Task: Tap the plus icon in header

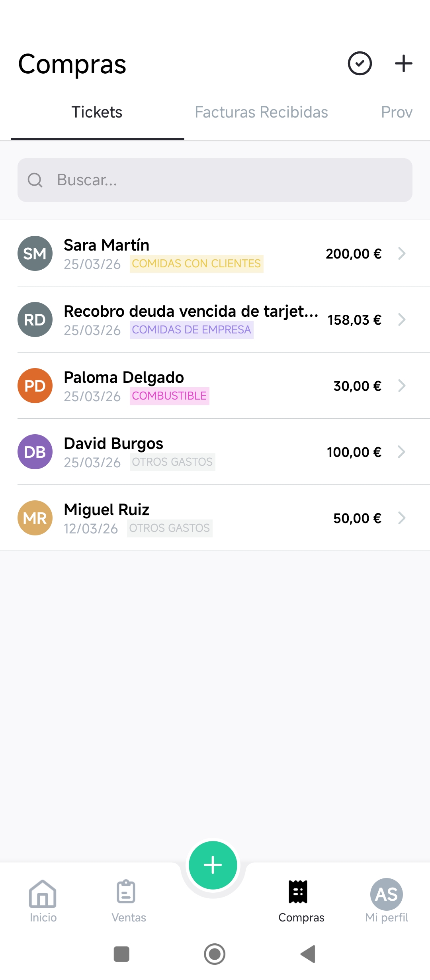Action: 403,63
